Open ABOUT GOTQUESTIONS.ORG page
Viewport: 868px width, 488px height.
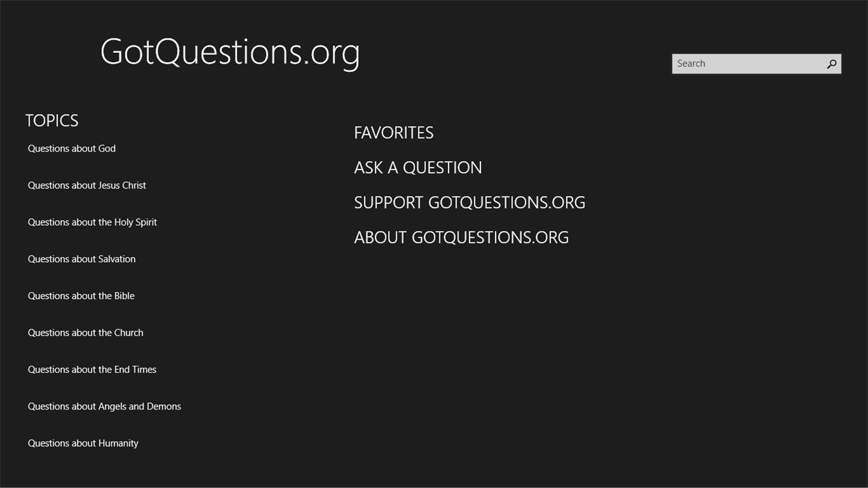pos(461,237)
